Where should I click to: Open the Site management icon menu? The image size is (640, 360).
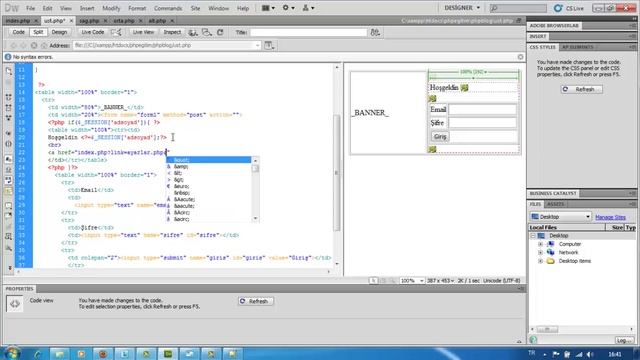click(308, 8)
